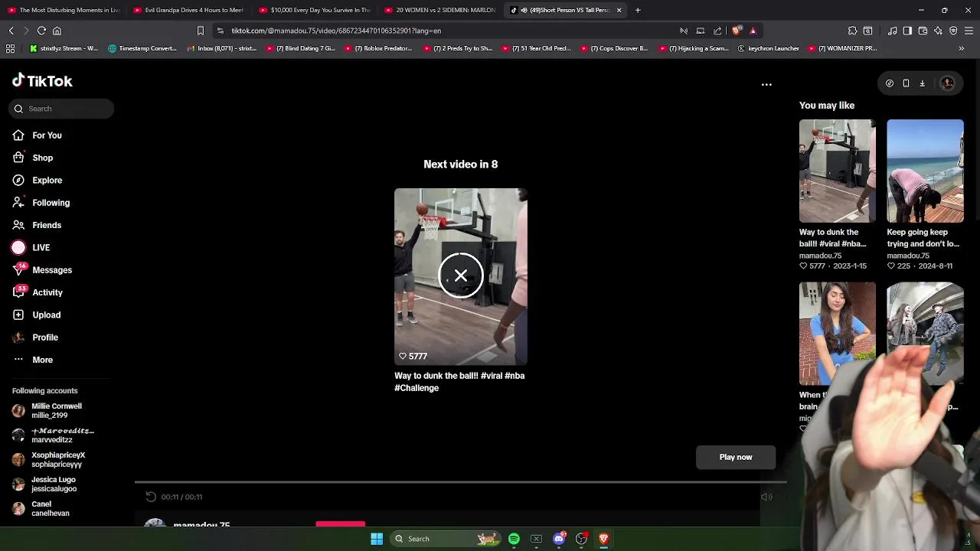Expand hidden bookmarks chevron
The image size is (980, 551).
[x=961, y=48]
